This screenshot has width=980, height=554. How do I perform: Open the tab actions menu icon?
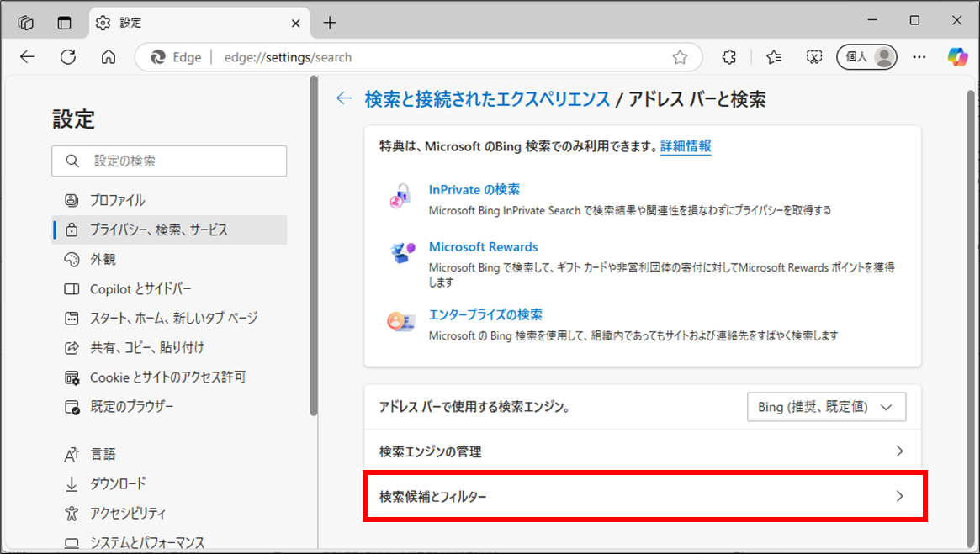(x=64, y=23)
